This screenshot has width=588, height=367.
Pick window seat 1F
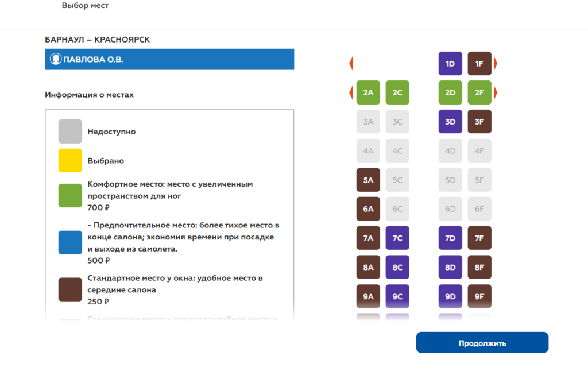[479, 64]
